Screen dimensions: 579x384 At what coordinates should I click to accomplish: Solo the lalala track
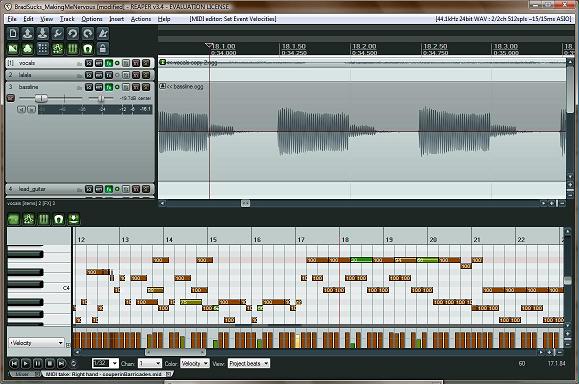pos(146,75)
